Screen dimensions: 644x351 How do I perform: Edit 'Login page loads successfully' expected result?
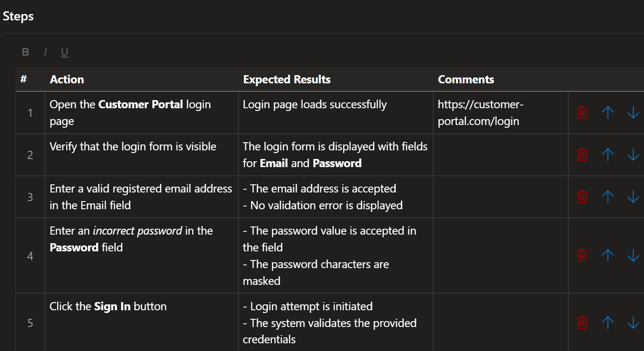coord(315,105)
